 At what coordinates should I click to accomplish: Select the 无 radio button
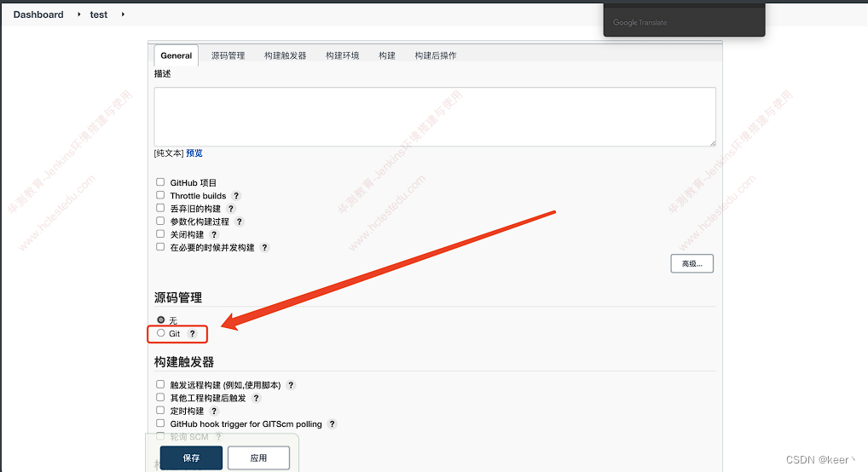160,319
